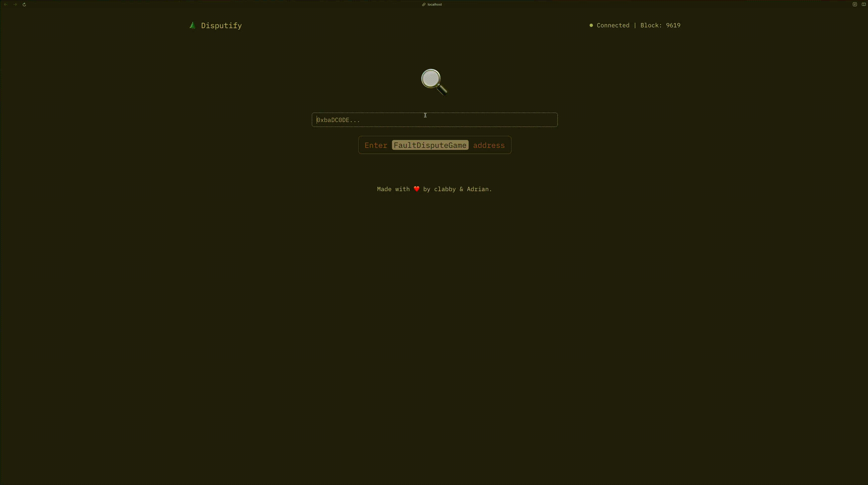Screen dimensions: 868x485
Task: Click the red heart emoji
Action: (417, 189)
